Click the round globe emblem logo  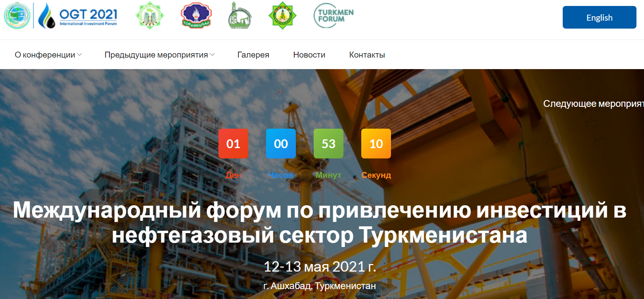click(x=17, y=16)
